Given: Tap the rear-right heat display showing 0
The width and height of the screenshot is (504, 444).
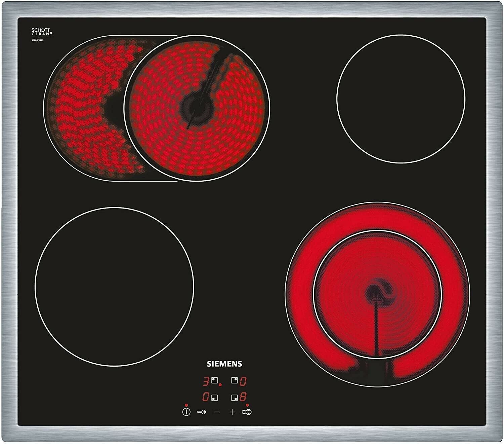Looking at the screenshot, I should [243, 381].
